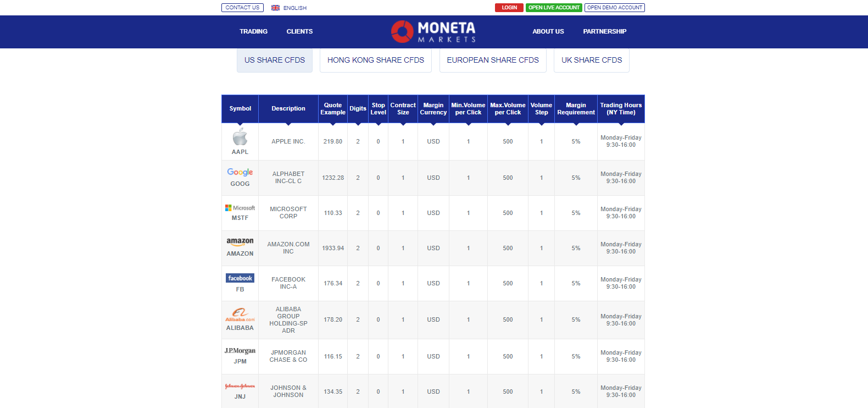Open the ENGLISH language selector

289,8
